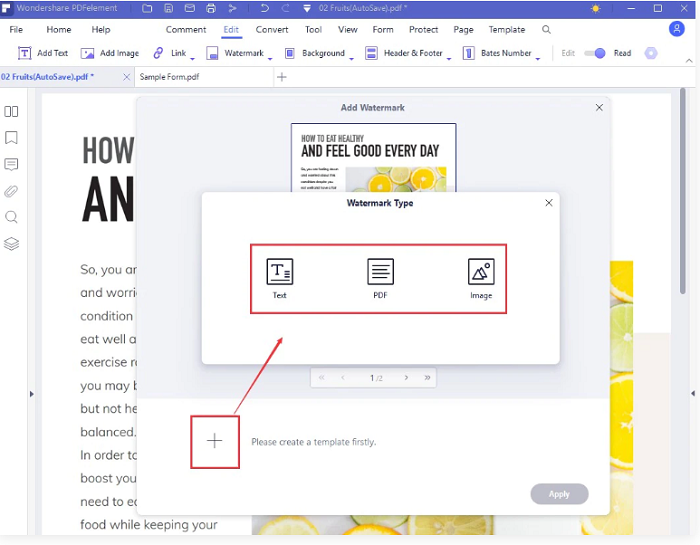The image size is (700, 545).
Task: Expand the Background dropdown arrow
Action: [351, 58]
